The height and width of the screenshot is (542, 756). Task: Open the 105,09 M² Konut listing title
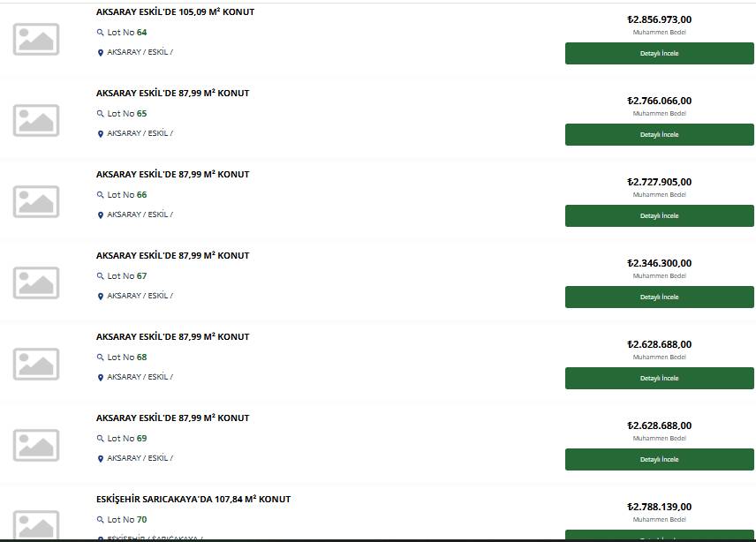(x=175, y=12)
